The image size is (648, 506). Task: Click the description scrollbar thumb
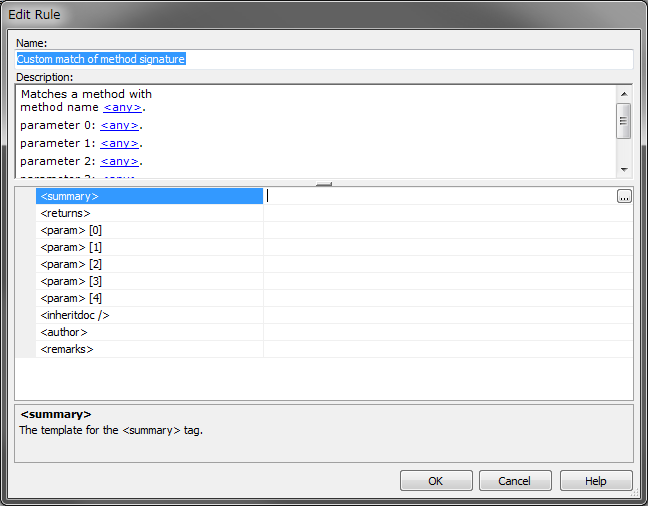[x=624, y=121]
